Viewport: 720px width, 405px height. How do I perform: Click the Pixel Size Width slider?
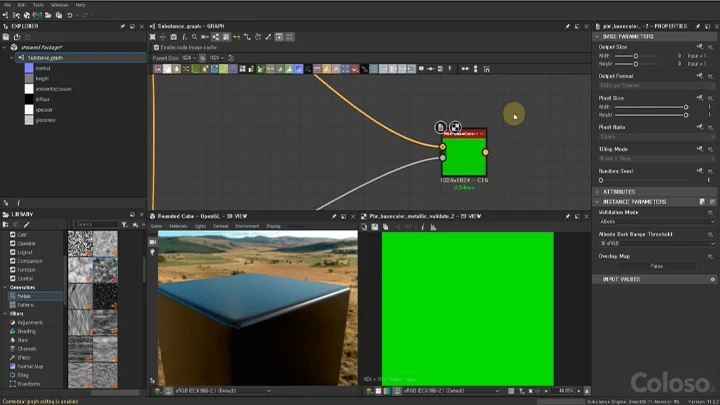pyautogui.click(x=651, y=107)
